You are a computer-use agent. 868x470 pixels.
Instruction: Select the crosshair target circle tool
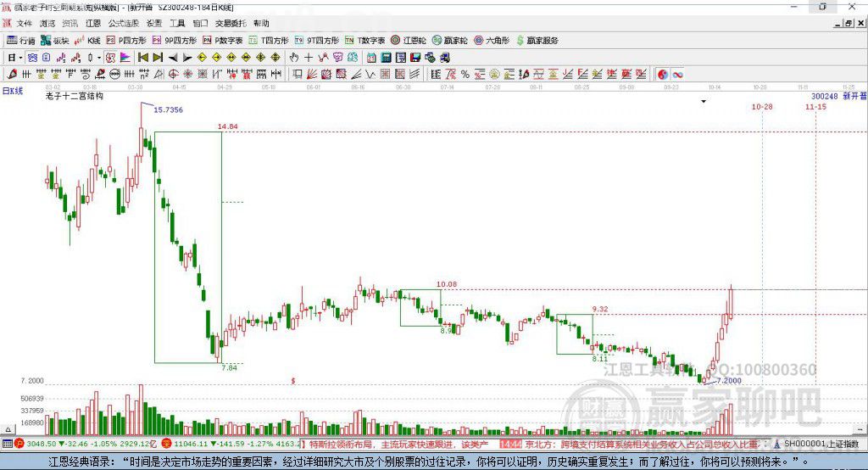click(x=173, y=75)
